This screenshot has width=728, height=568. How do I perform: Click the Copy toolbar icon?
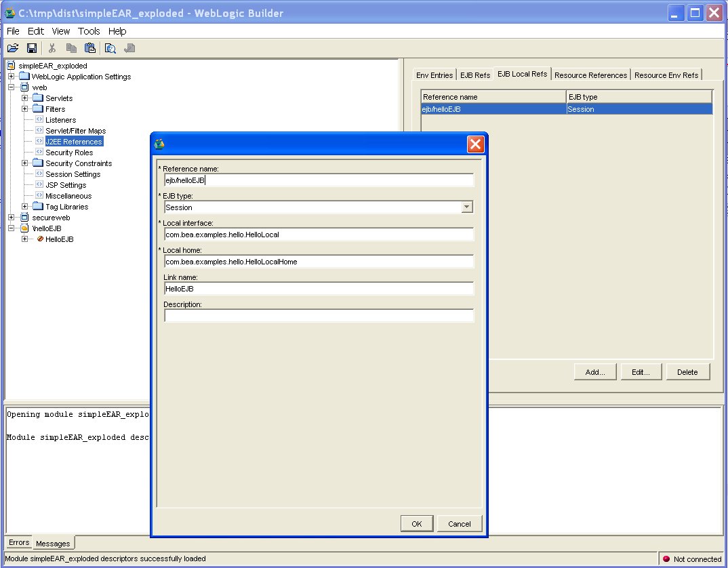pyautogui.click(x=71, y=48)
